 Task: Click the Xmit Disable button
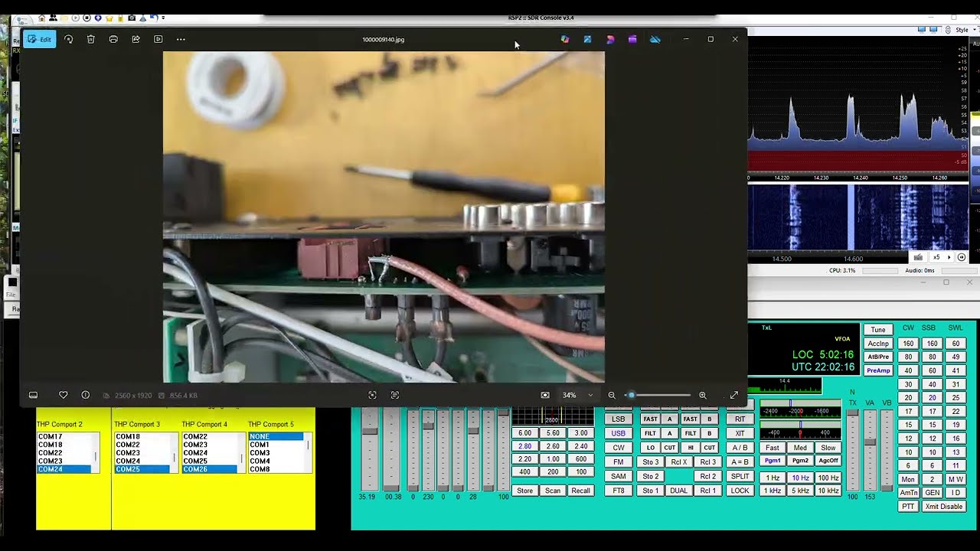coord(943,507)
